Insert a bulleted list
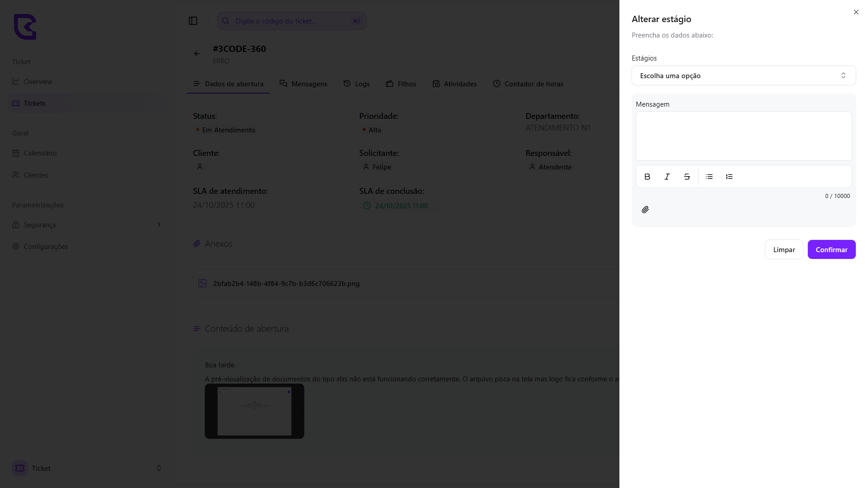Viewport: 868px width, 488px height. pyautogui.click(x=709, y=177)
